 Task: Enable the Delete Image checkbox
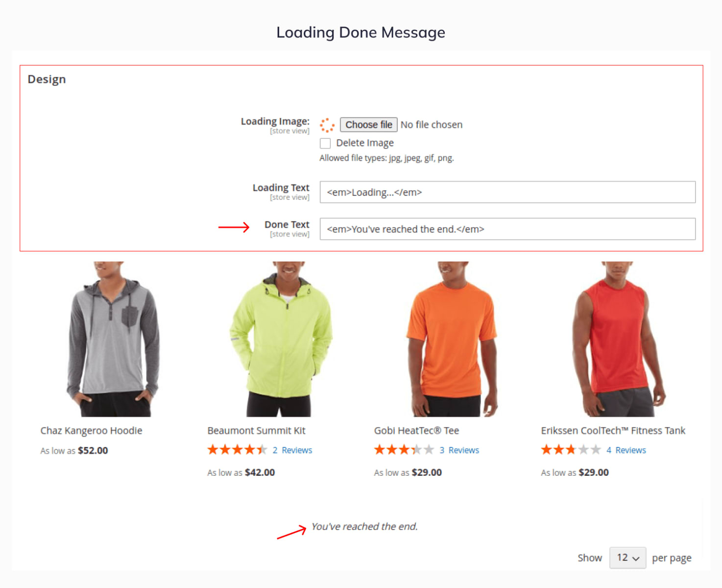click(325, 143)
